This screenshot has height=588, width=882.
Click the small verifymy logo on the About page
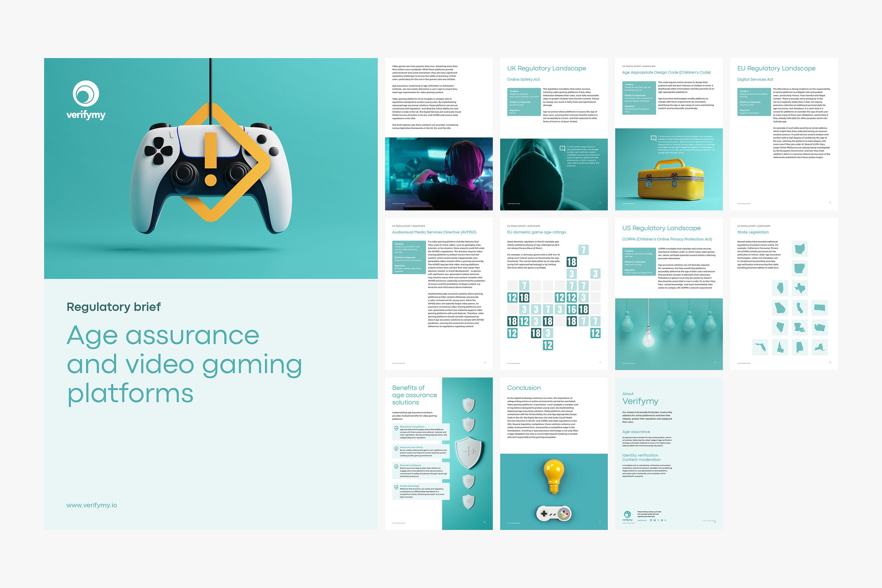[x=627, y=516]
